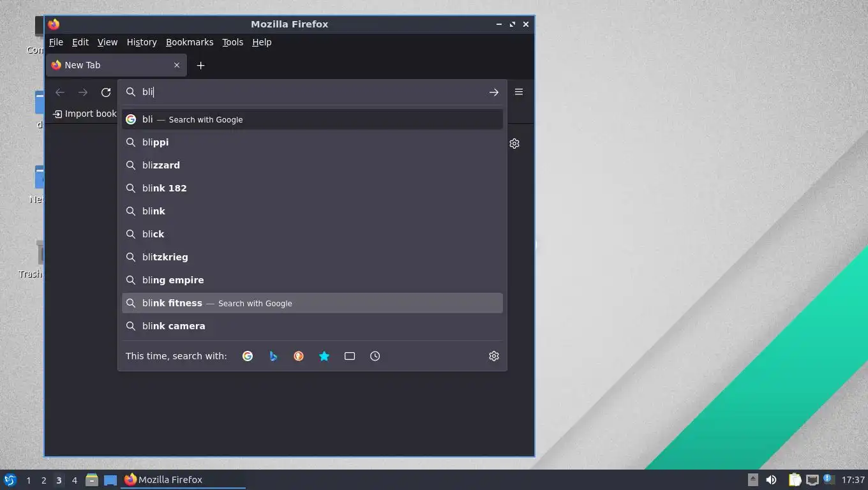Open the Tools menu
This screenshot has width=868, height=490.
[232, 42]
